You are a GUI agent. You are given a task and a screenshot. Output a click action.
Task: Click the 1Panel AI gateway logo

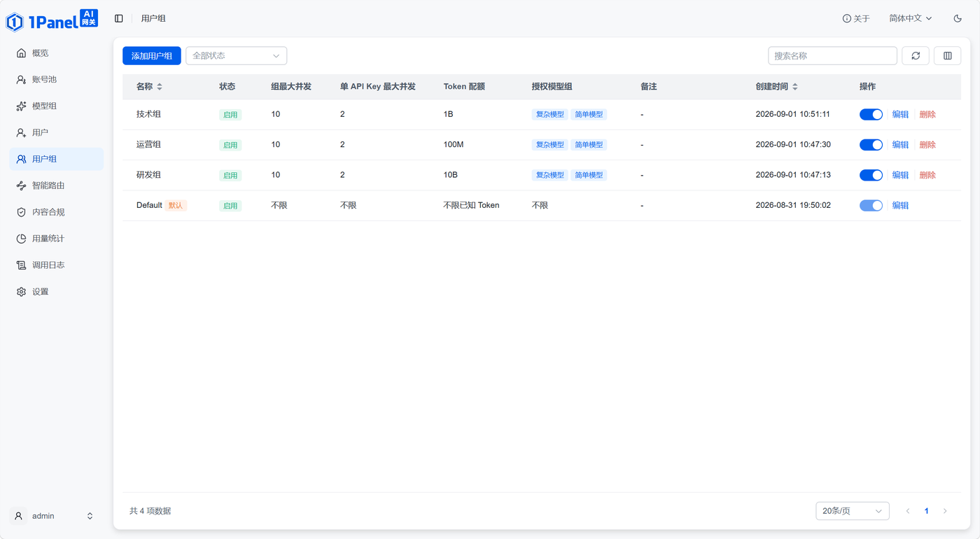pyautogui.click(x=52, y=20)
